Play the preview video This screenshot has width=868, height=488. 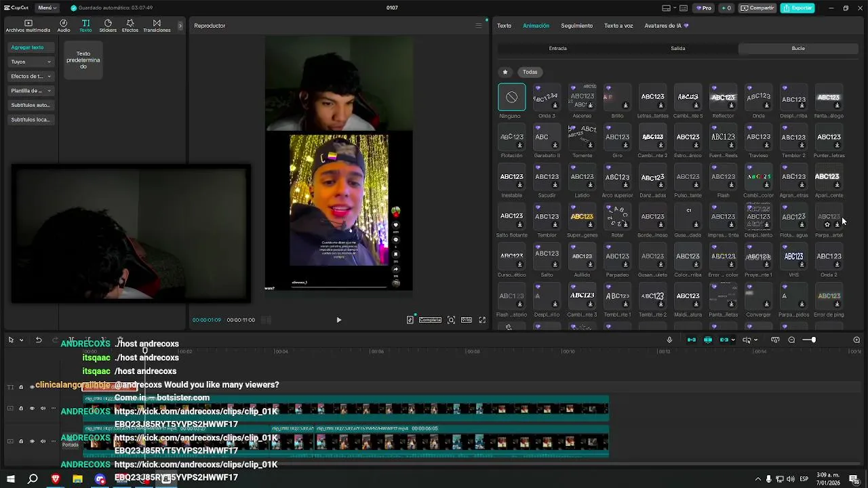(x=338, y=320)
